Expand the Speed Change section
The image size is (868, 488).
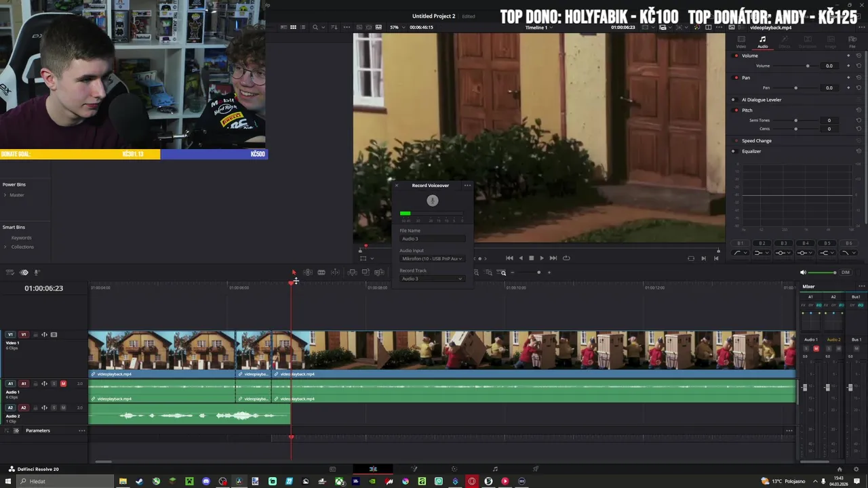[x=757, y=141]
